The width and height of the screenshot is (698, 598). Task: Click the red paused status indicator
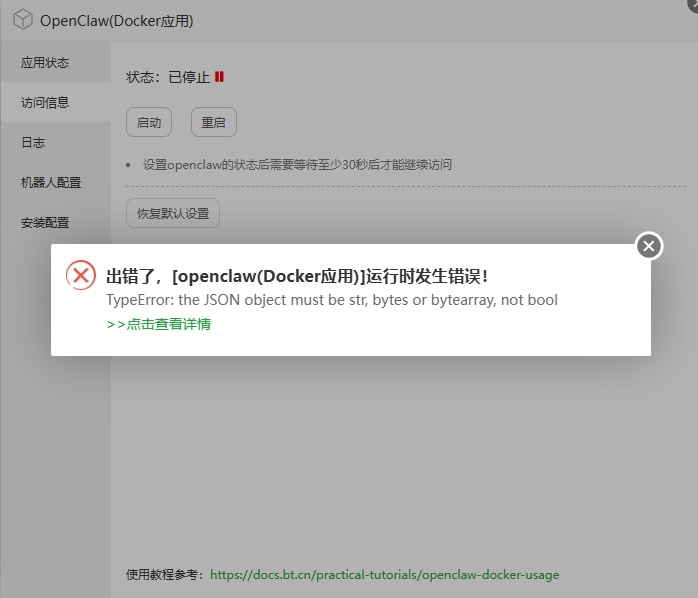(x=219, y=77)
